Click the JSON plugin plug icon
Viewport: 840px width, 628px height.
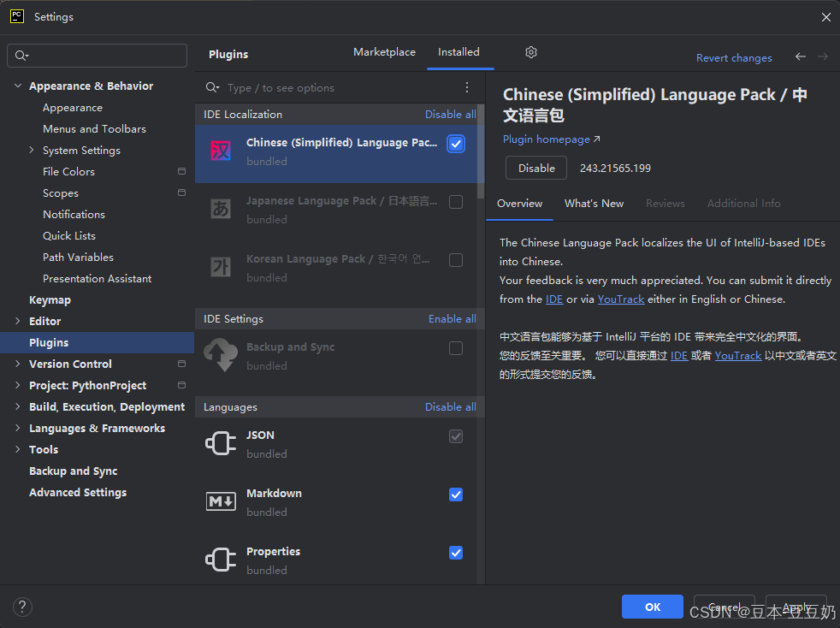tap(221, 443)
